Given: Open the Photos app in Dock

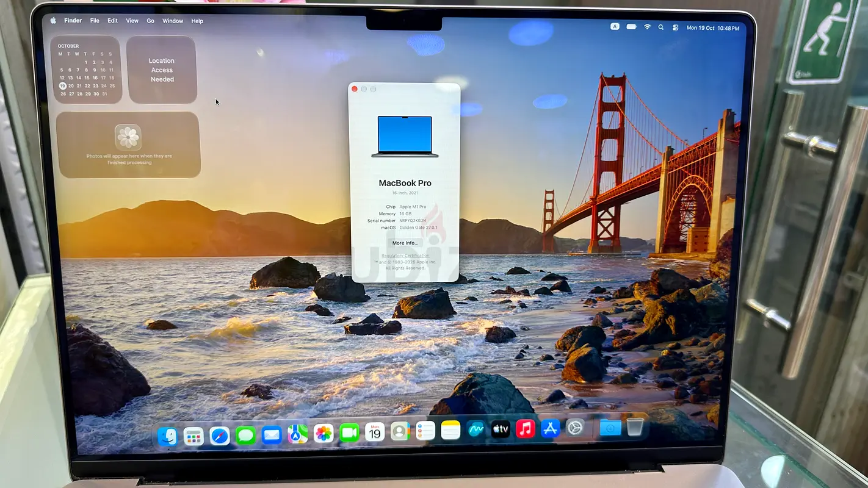Looking at the screenshot, I should coord(324,434).
